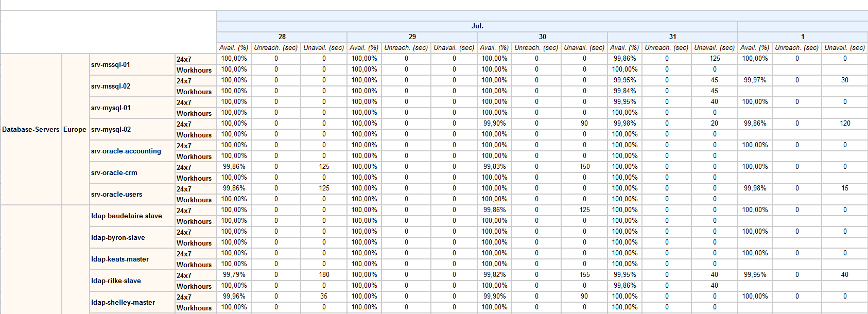Click the 24x7 label for ldap-byron-slave
Screen dimensions: 868x314
184,233
